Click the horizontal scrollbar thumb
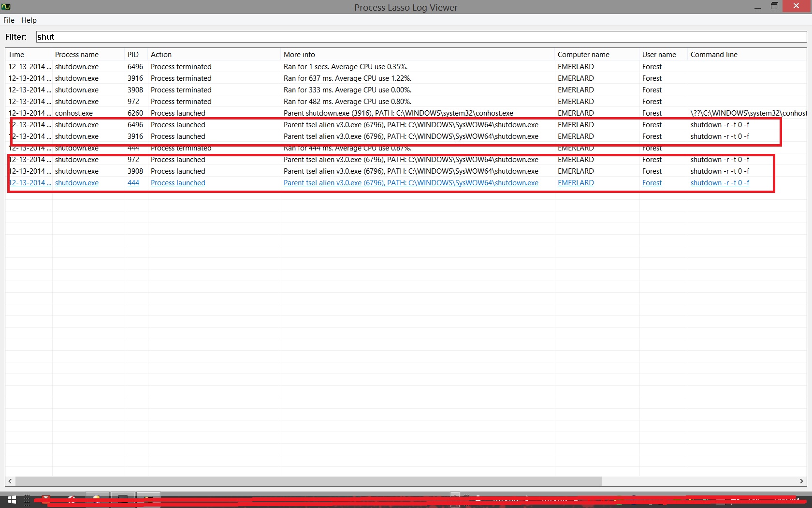Viewport: 812px width, 508px height. tap(308, 481)
